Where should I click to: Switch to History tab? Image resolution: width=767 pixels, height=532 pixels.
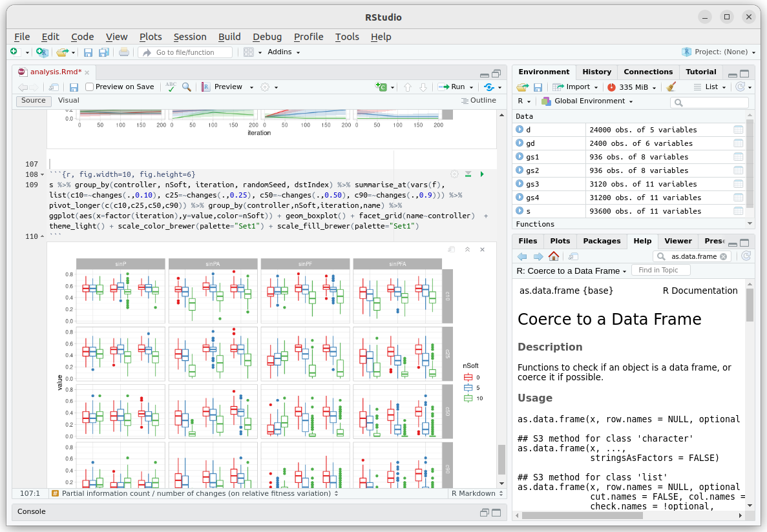click(597, 72)
